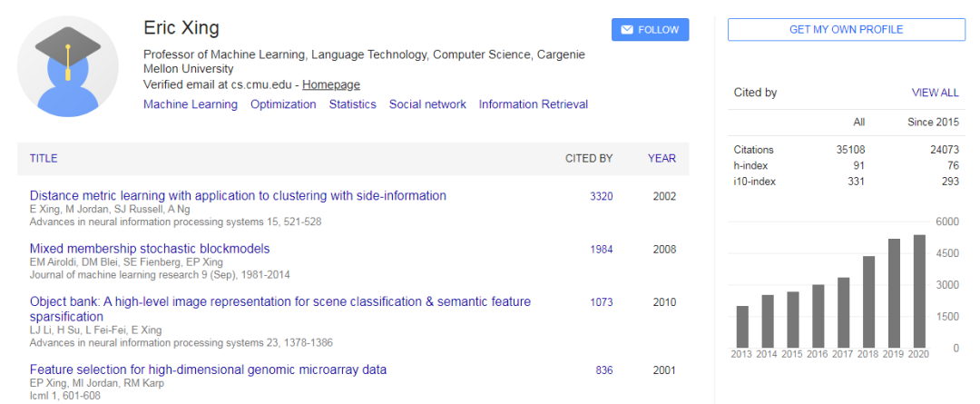Select the Machine Learning interest tag
This screenshot has width=980, height=404.
(x=191, y=104)
